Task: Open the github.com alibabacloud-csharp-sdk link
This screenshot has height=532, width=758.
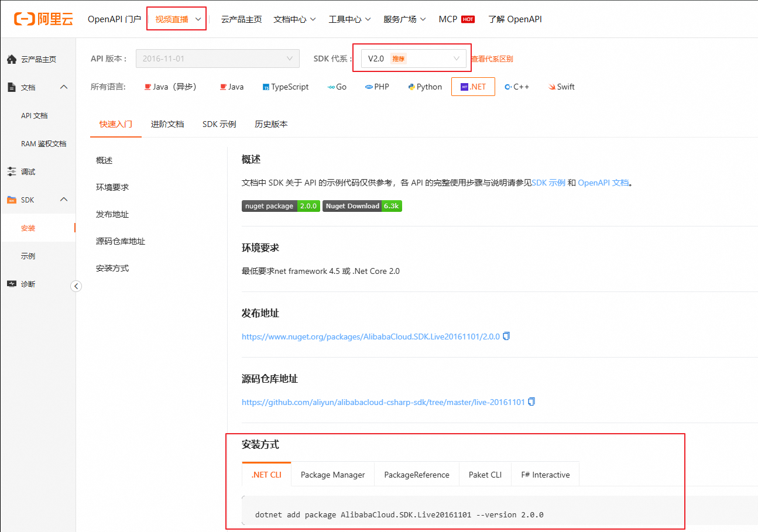Action: 383,402
